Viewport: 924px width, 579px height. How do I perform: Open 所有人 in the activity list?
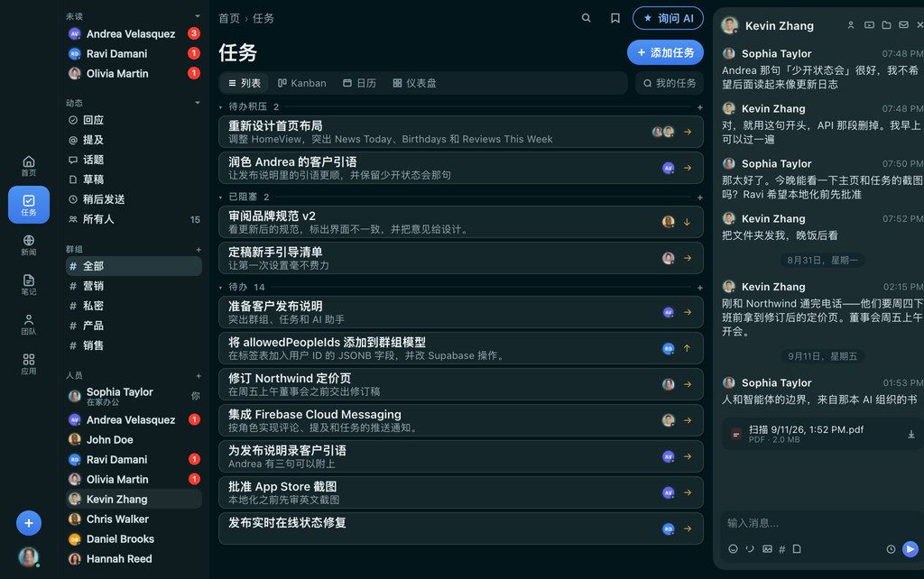tap(134, 219)
